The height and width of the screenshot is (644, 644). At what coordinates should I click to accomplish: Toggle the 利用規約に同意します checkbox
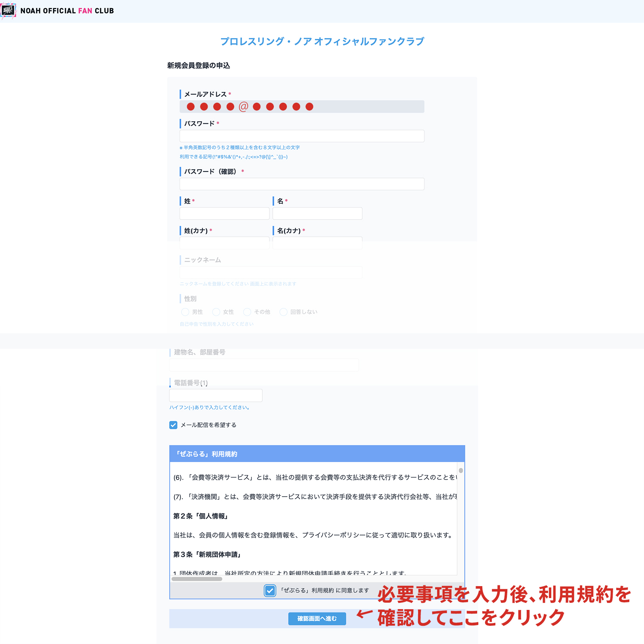point(270,590)
